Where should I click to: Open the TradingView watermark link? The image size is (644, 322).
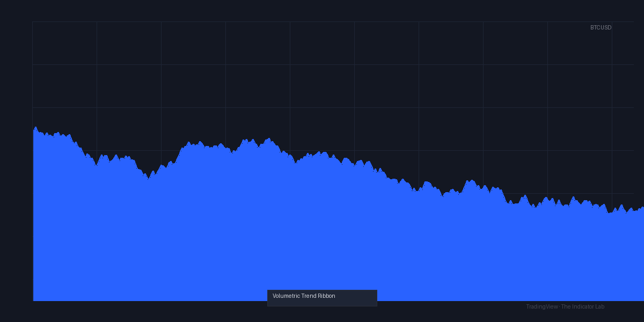(x=541, y=306)
